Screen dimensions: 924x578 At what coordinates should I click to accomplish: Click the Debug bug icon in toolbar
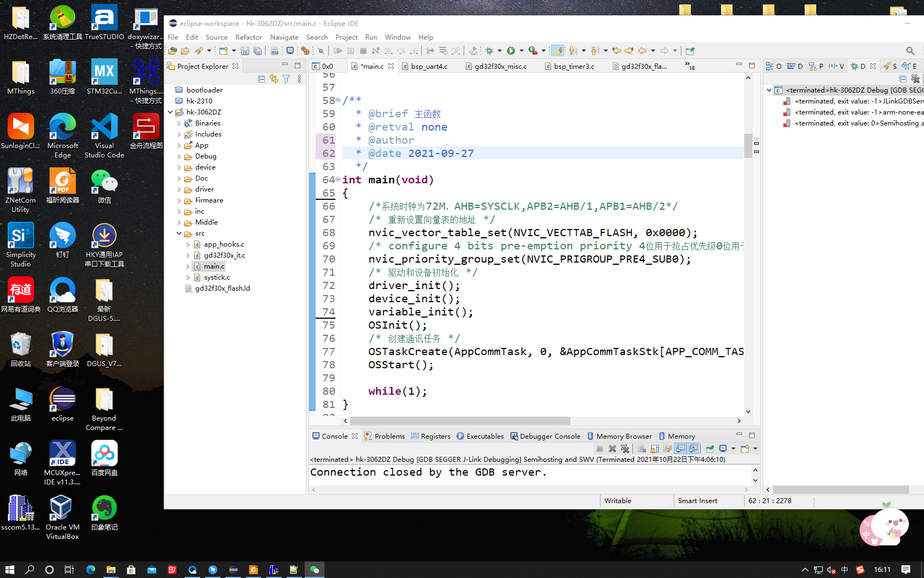pos(489,51)
